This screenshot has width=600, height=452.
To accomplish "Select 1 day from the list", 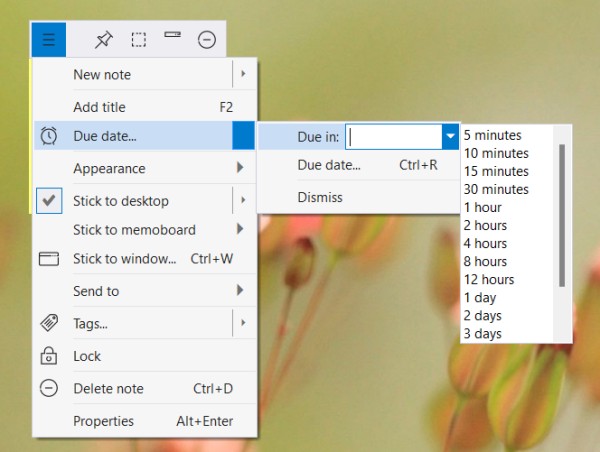I will pyautogui.click(x=507, y=297).
